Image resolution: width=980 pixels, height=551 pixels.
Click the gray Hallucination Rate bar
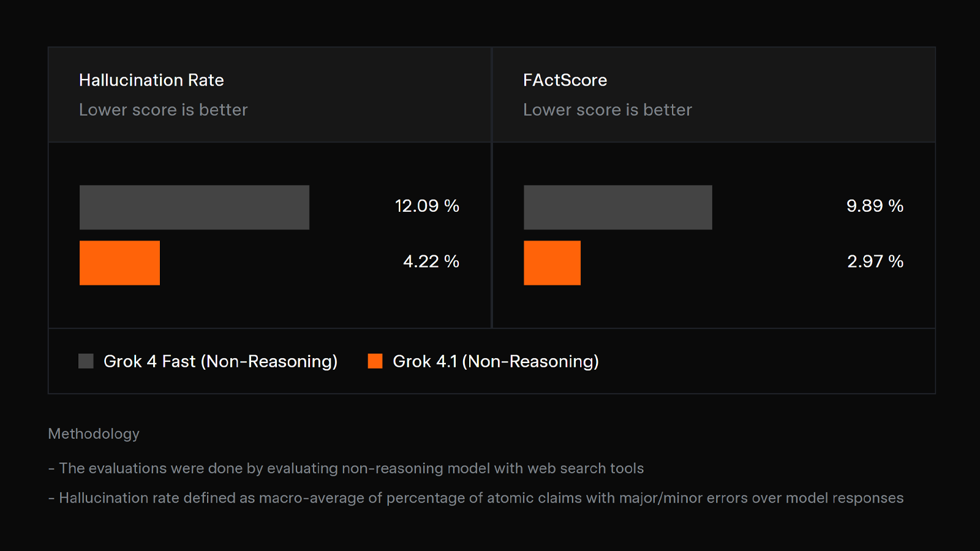(194, 208)
